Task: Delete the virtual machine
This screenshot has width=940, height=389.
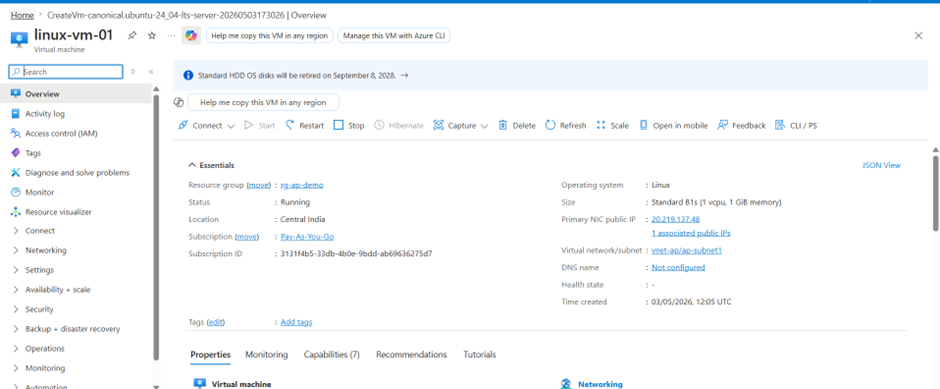Action: [x=517, y=126]
